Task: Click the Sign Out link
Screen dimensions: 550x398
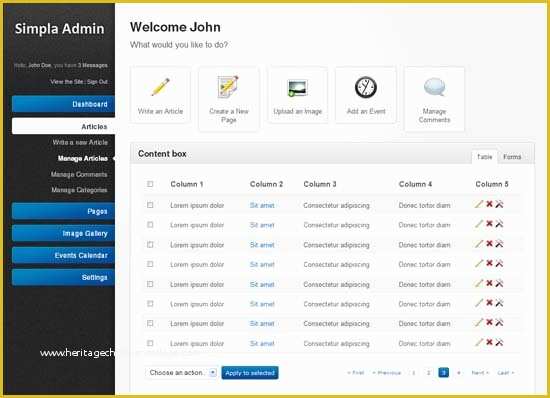Action: (x=98, y=82)
